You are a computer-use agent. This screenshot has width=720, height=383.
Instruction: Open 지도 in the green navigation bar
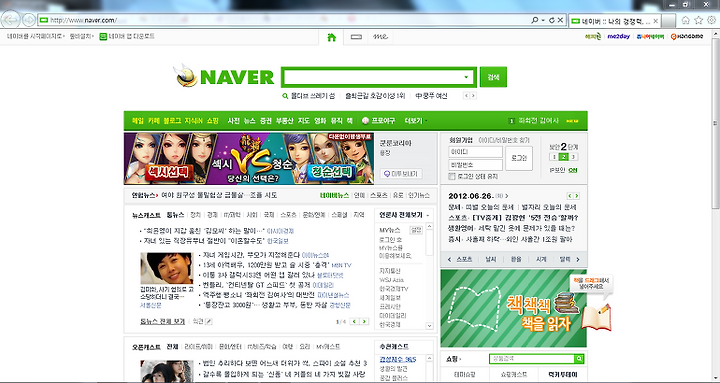304,121
